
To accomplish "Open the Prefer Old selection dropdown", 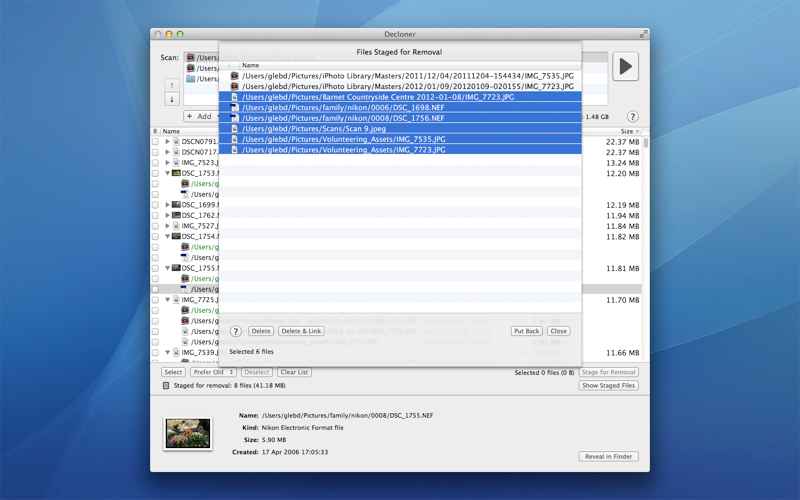I will pos(213,372).
